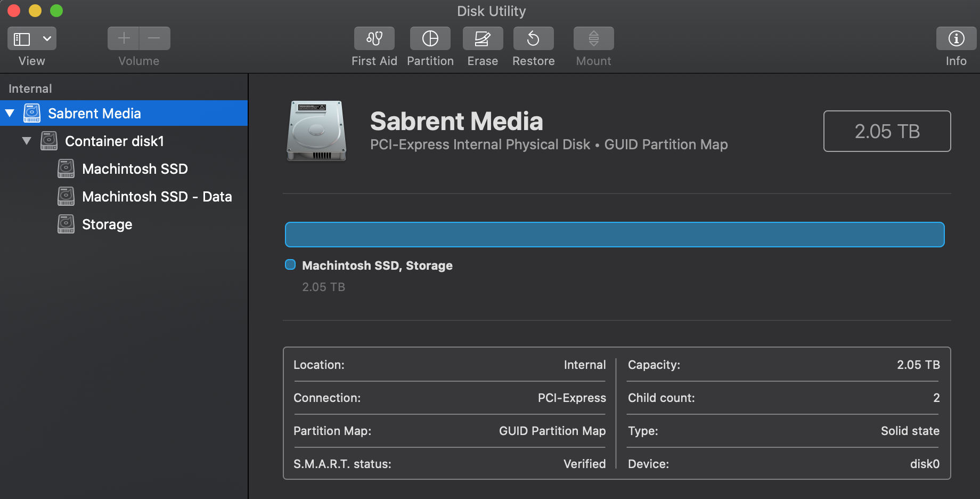This screenshot has height=499, width=980.
Task: Select the Storage volume in sidebar
Action: click(x=107, y=224)
